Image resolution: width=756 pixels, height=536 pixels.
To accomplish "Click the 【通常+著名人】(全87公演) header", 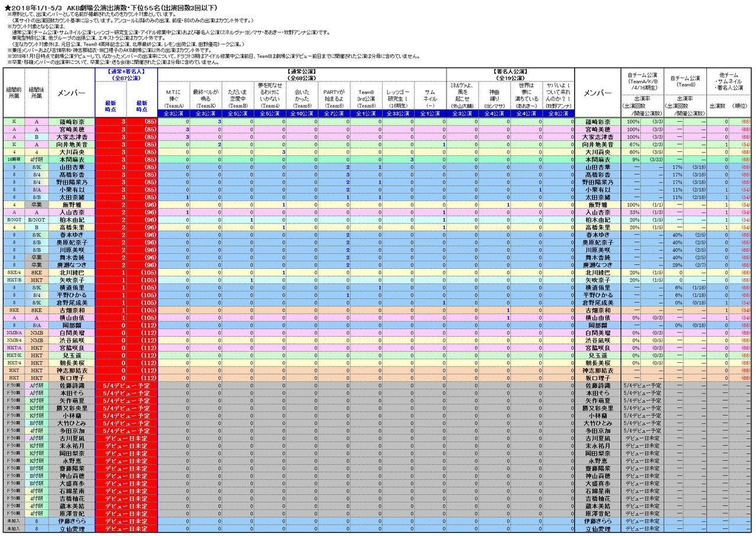I will [x=126, y=74].
